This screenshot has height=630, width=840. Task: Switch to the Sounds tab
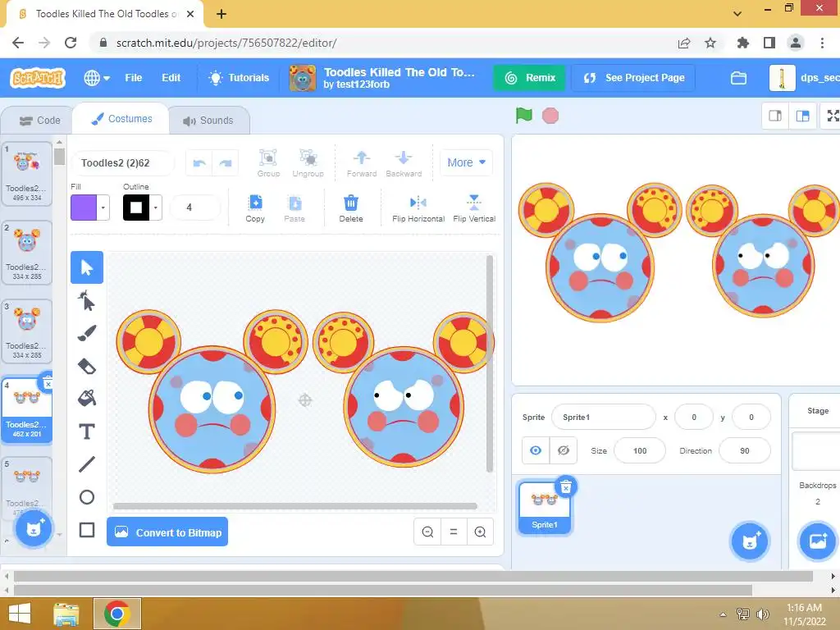(x=208, y=121)
